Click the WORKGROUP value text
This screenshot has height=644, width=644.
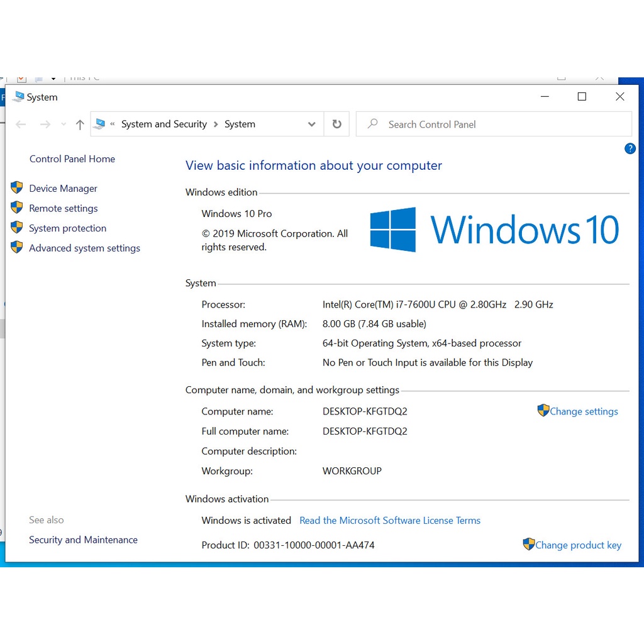pyautogui.click(x=352, y=470)
